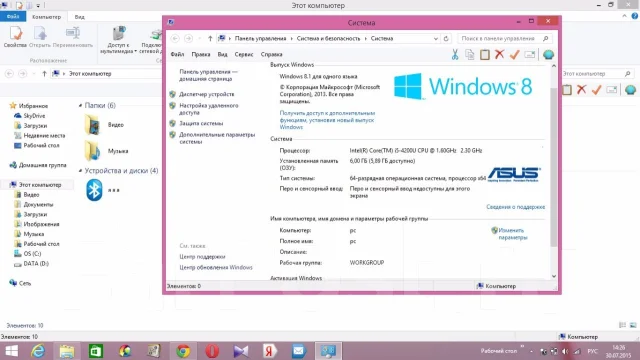This screenshot has width=640, height=360.
Task: Select DATA (D:) in navigation pane
Action: pos(36,264)
